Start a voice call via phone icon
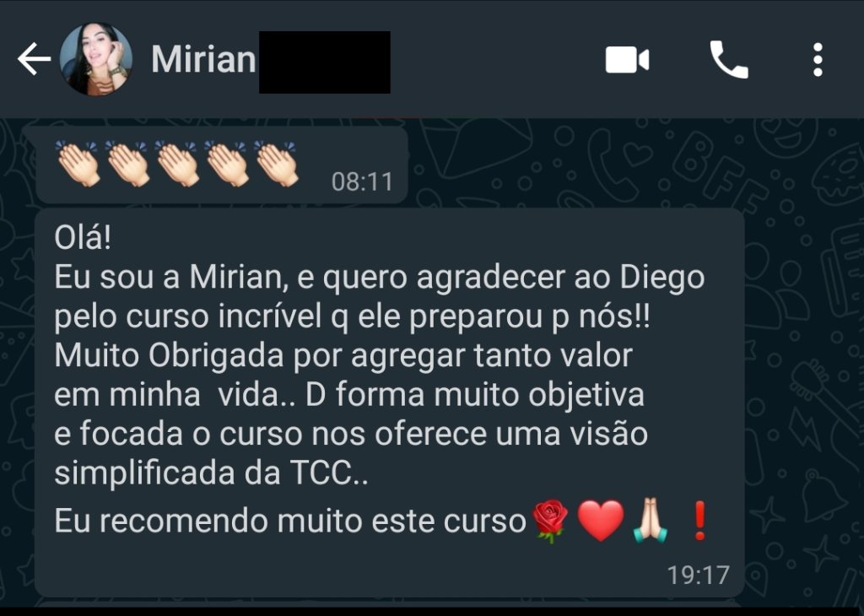 [728, 60]
